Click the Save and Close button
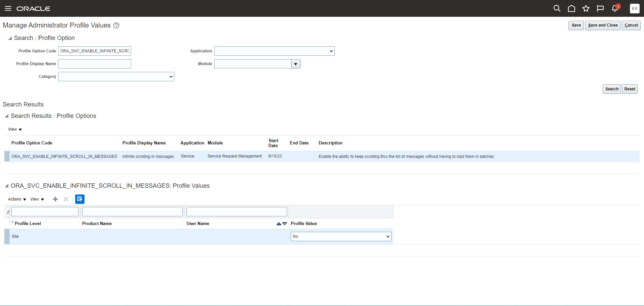Image resolution: width=644 pixels, height=306 pixels. (602, 25)
